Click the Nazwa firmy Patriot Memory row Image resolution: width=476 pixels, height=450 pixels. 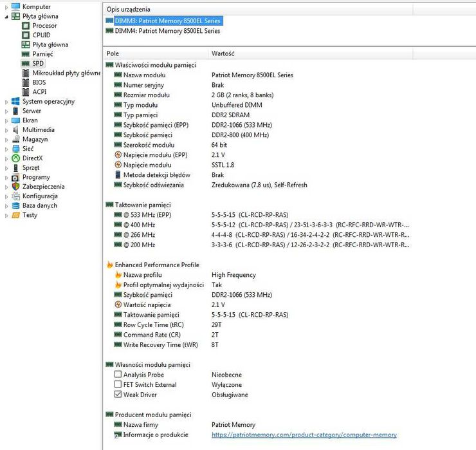click(258, 425)
